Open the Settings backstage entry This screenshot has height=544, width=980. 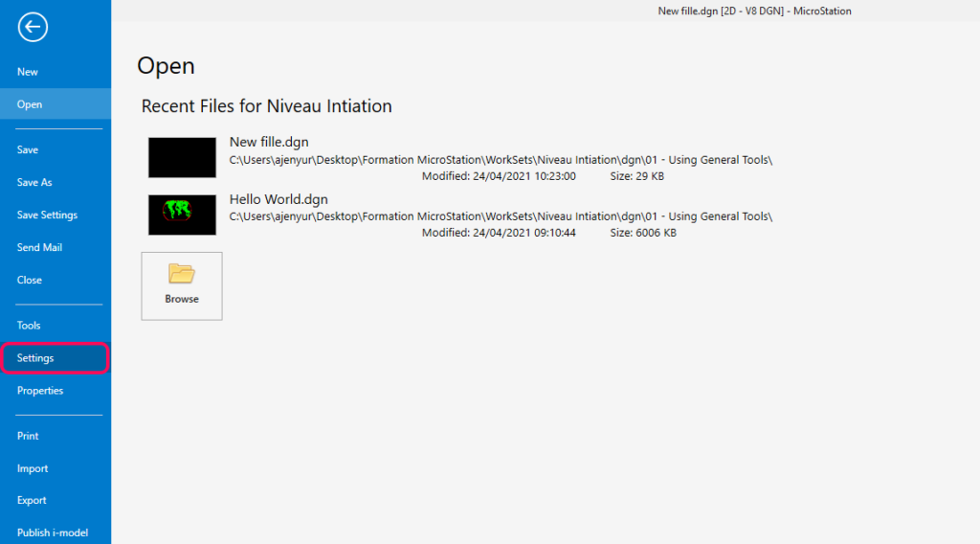tap(56, 357)
